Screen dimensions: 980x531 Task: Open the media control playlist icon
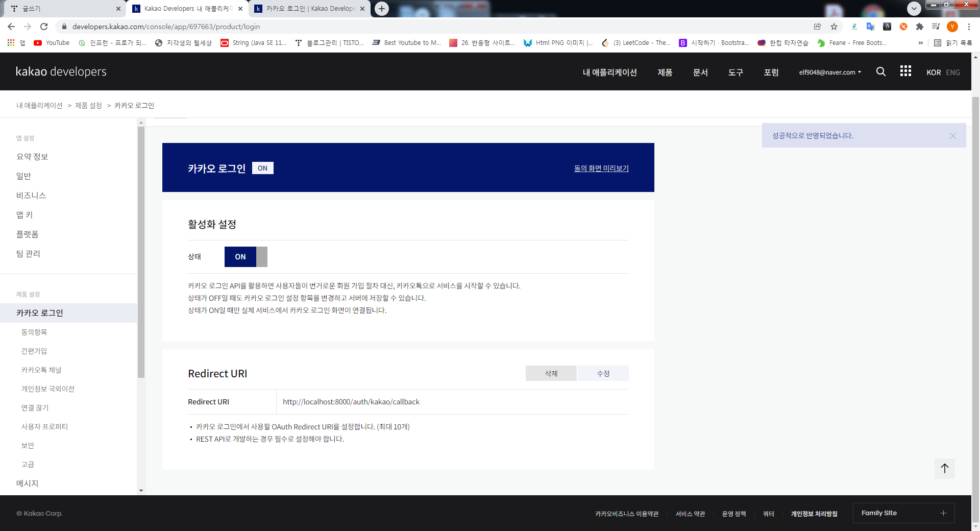point(936,27)
